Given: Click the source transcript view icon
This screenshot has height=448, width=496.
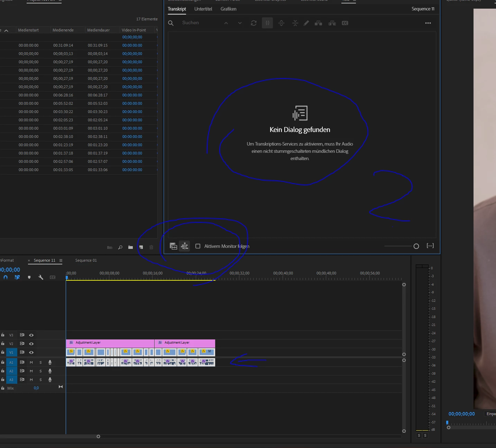Looking at the screenshot, I should coord(173,246).
